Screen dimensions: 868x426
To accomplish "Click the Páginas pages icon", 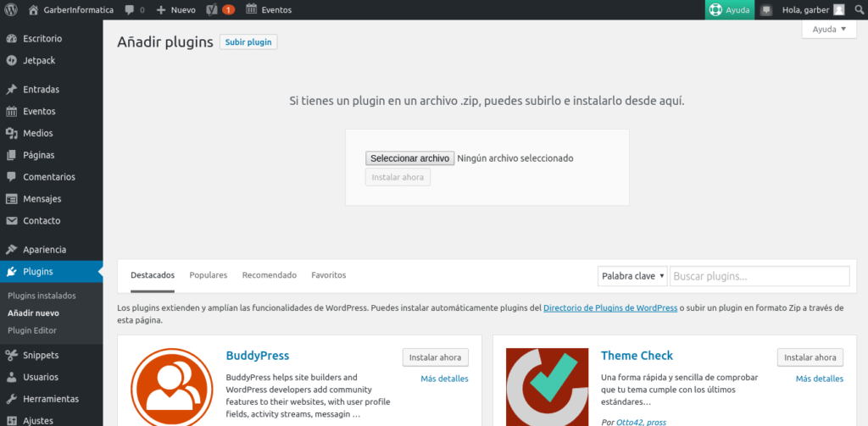I will (x=12, y=156).
